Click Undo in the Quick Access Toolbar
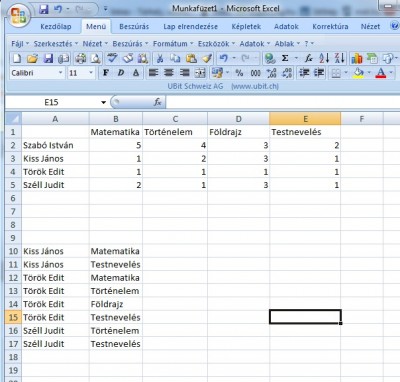This screenshot has height=382, width=400. (x=58, y=9)
